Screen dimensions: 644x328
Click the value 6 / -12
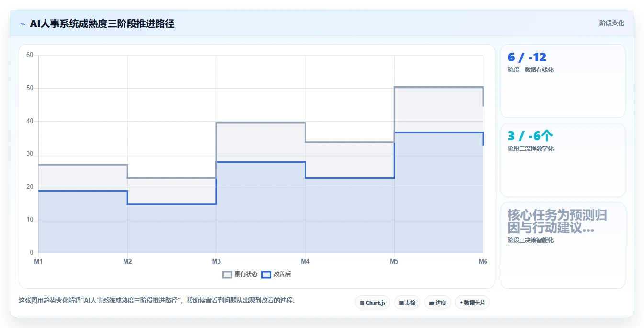tap(527, 58)
